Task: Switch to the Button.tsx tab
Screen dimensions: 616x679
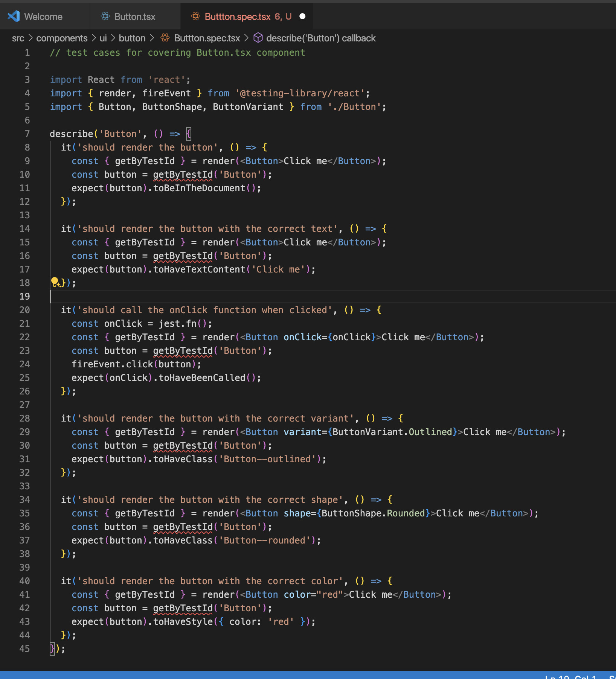Action: click(x=135, y=16)
